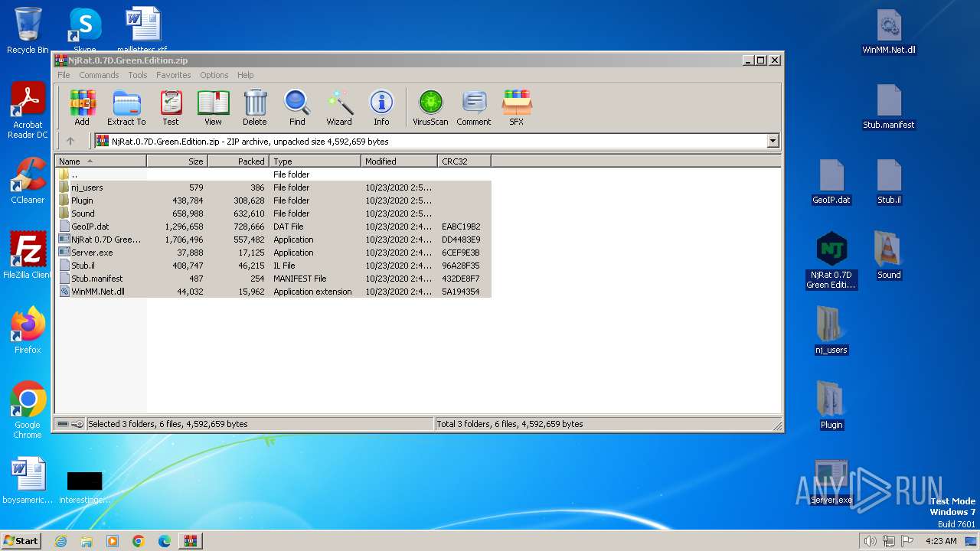The image size is (980, 551).
Task: Open Plugin folder on desktop
Action: click(x=831, y=406)
